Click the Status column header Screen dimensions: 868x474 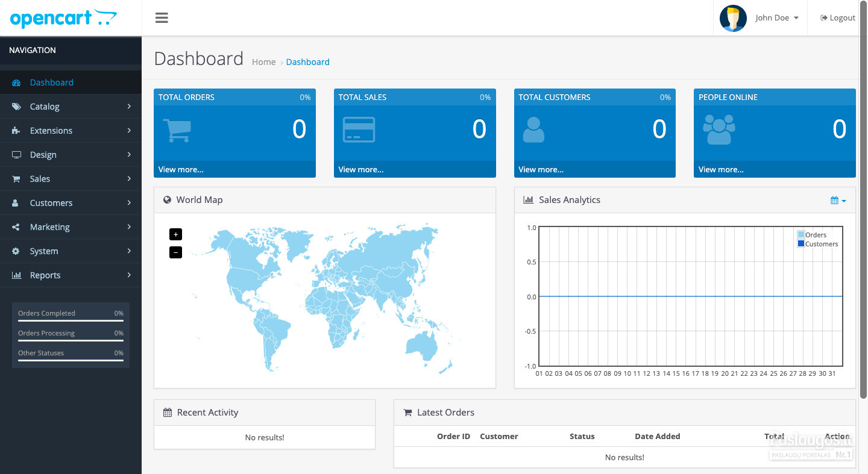click(x=582, y=436)
